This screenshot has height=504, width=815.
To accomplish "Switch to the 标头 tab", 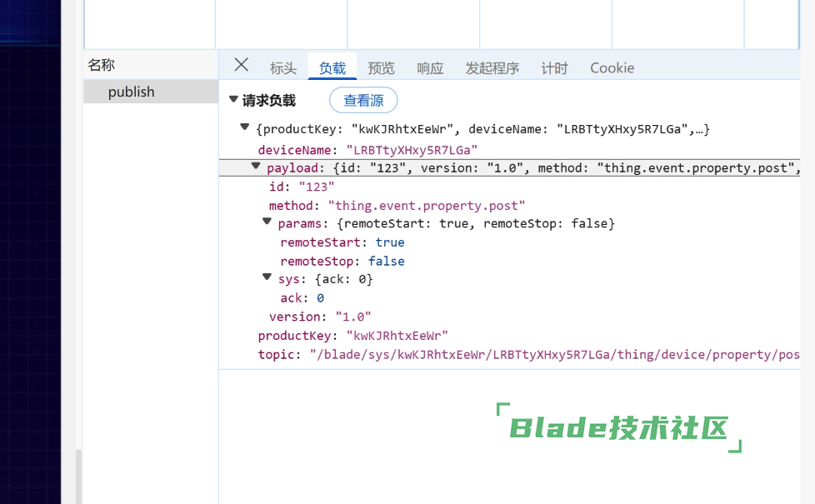I will click(x=283, y=68).
